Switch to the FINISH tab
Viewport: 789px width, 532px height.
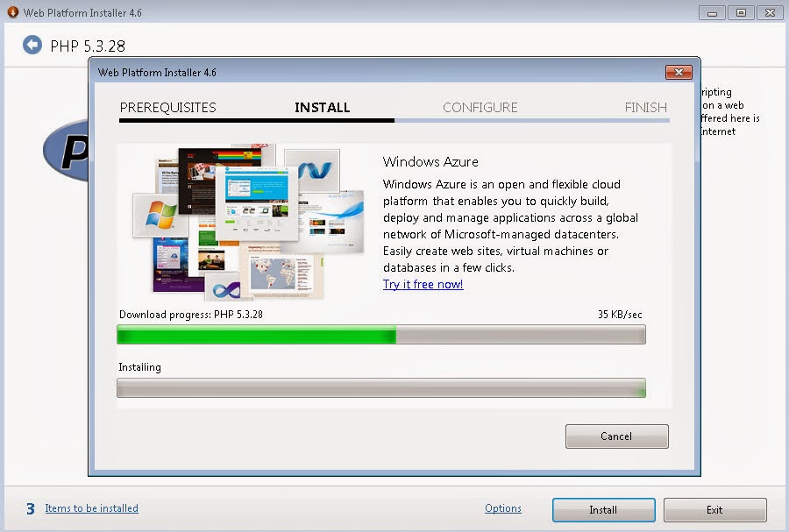pyautogui.click(x=644, y=107)
